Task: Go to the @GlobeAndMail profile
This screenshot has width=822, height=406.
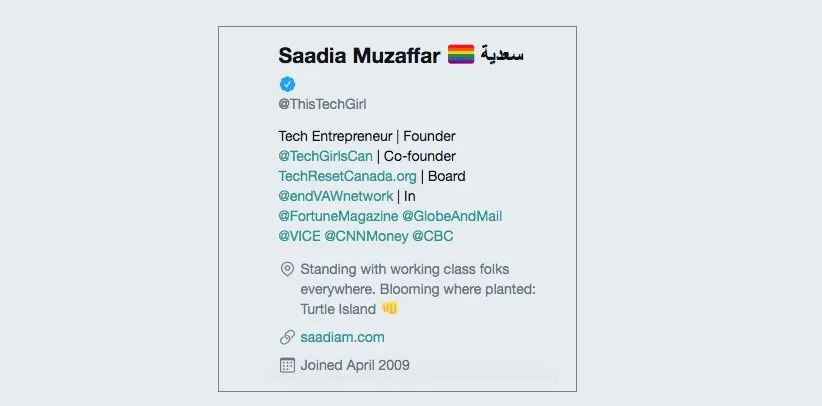Action: point(452,216)
